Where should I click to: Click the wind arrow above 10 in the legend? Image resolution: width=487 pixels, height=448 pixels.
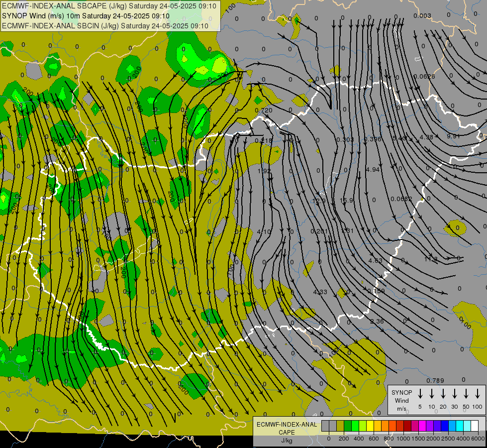(x=431, y=393)
